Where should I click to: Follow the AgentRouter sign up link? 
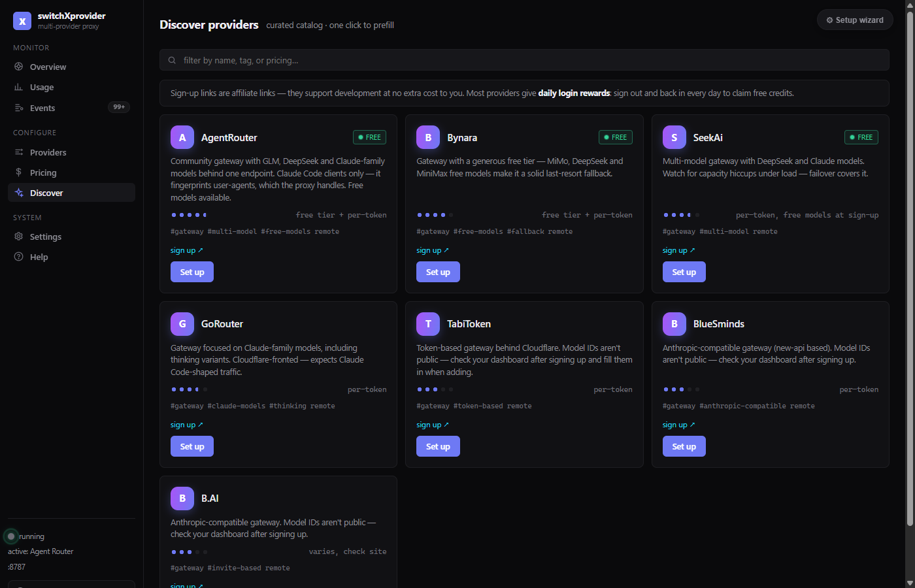point(187,250)
